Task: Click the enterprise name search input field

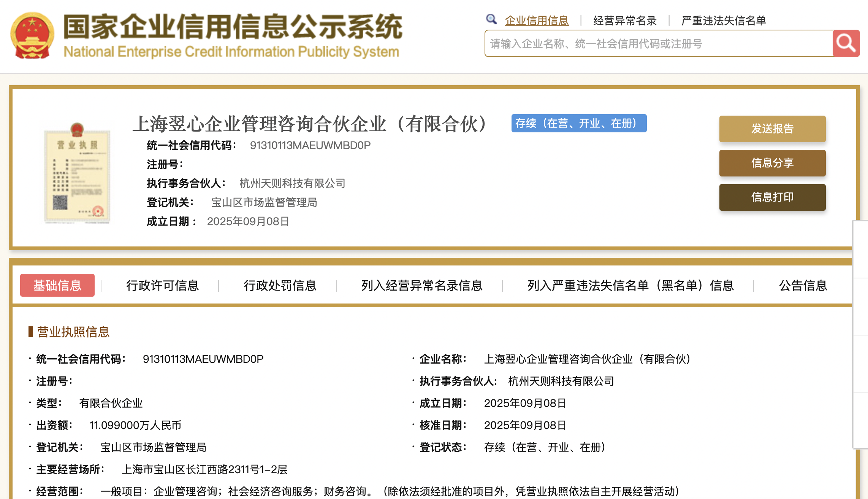Action: tap(658, 44)
